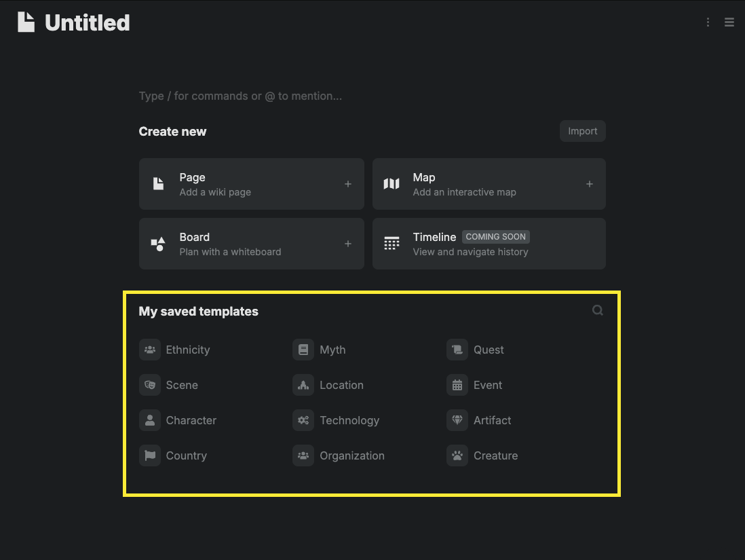This screenshot has width=745, height=560.
Task: Click the command text input field
Action: point(305,96)
